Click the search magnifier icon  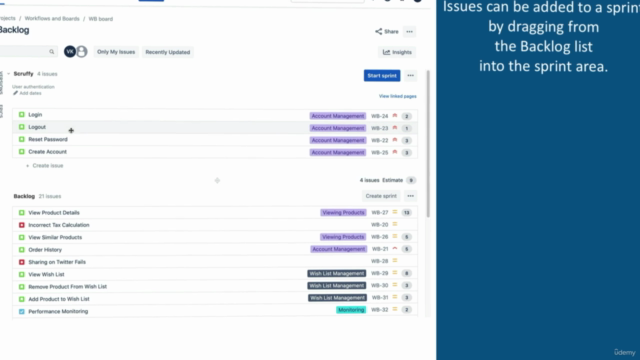(x=51, y=52)
